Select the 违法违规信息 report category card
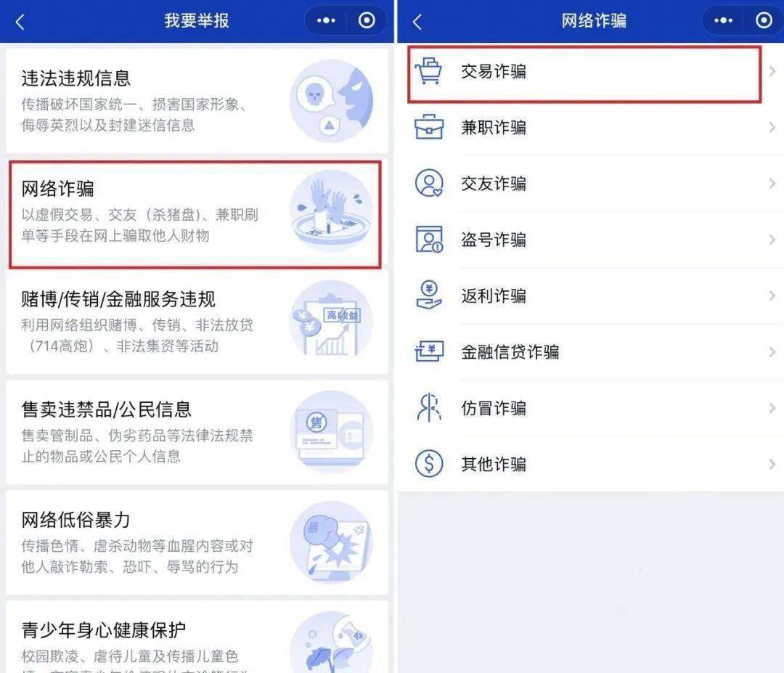Viewport: 784px width, 673px height. 197,100
